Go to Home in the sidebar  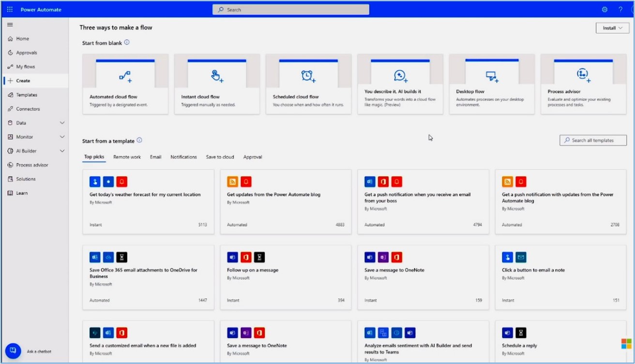tap(34, 39)
